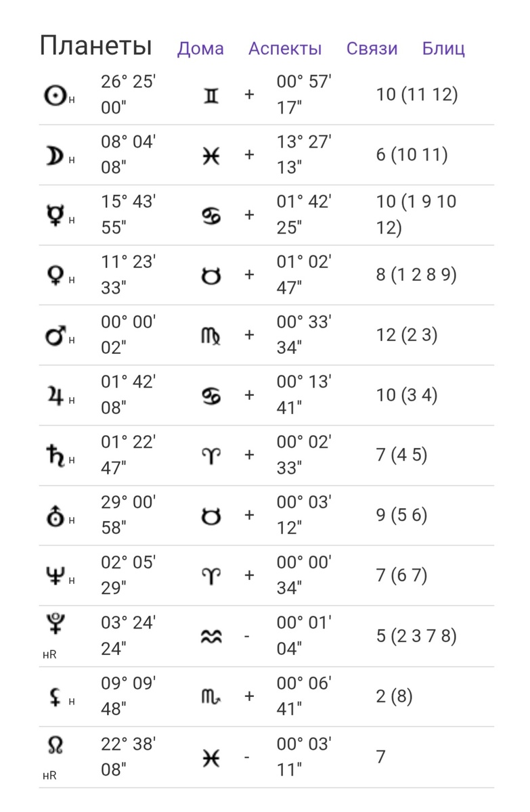Viewport: 530px width, 812px height.
Task: Click the Gemini sign in Sun row
Action: point(212,95)
